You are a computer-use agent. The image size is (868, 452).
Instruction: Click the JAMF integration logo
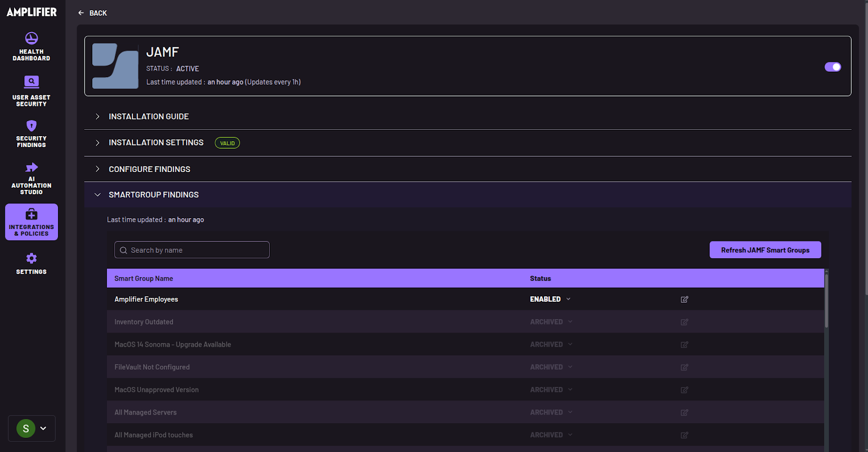tap(115, 66)
